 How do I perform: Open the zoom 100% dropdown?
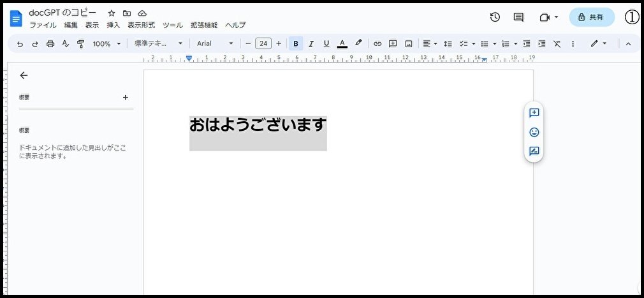click(106, 43)
